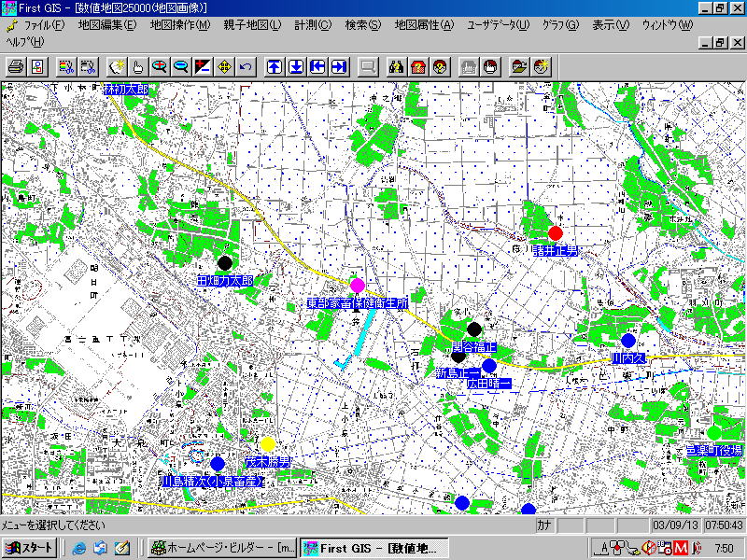Click the yellow four-way move arrows icon
Screen dimensions: 747x560
pos(224,66)
